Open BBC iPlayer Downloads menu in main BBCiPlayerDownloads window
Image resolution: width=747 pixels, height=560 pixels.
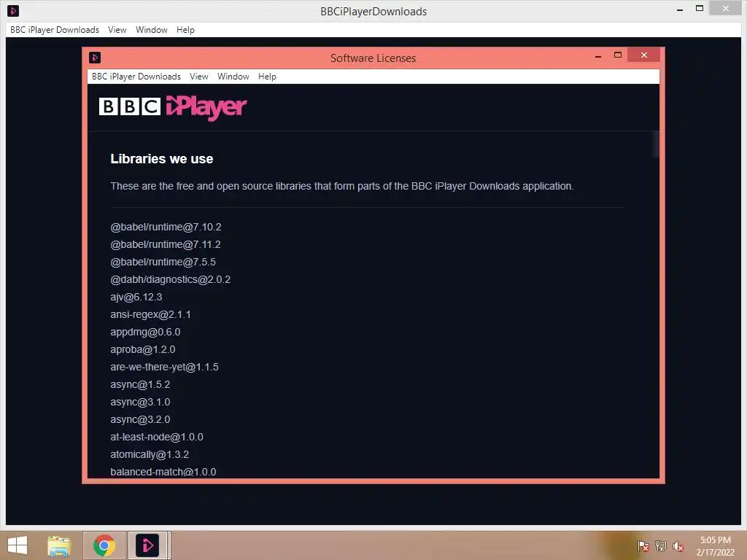coord(55,30)
